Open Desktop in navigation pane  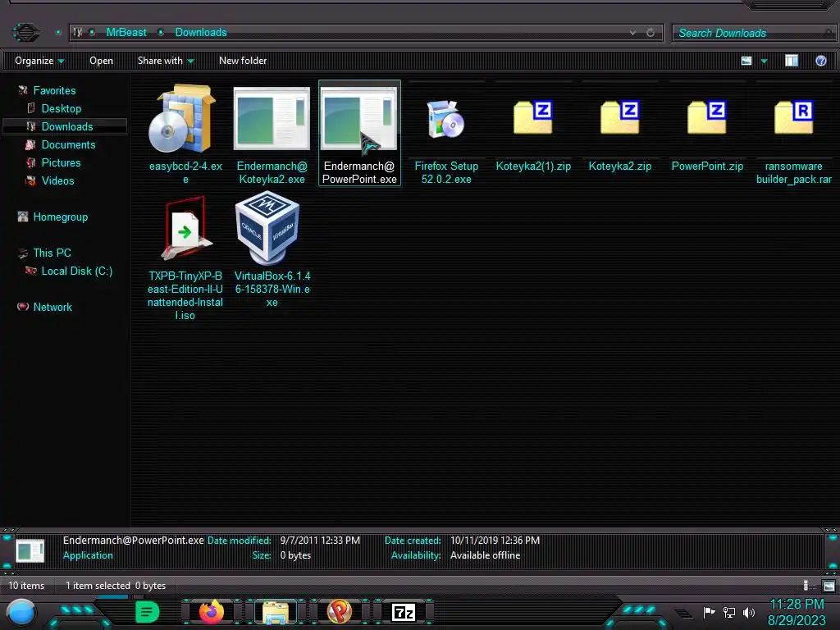coord(61,109)
